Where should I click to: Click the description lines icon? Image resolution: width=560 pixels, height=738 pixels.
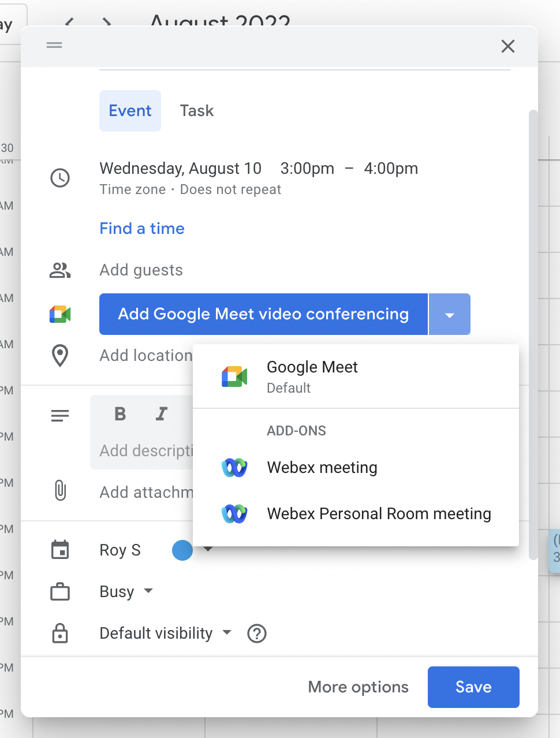point(60,416)
